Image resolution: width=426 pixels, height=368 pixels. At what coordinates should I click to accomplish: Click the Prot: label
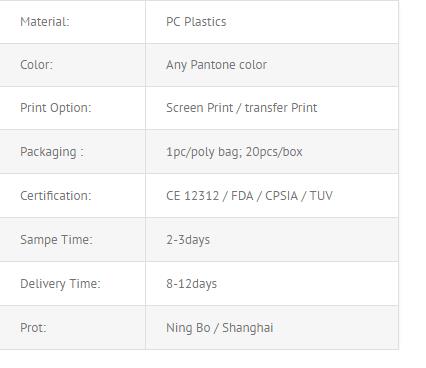(x=33, y=328)
